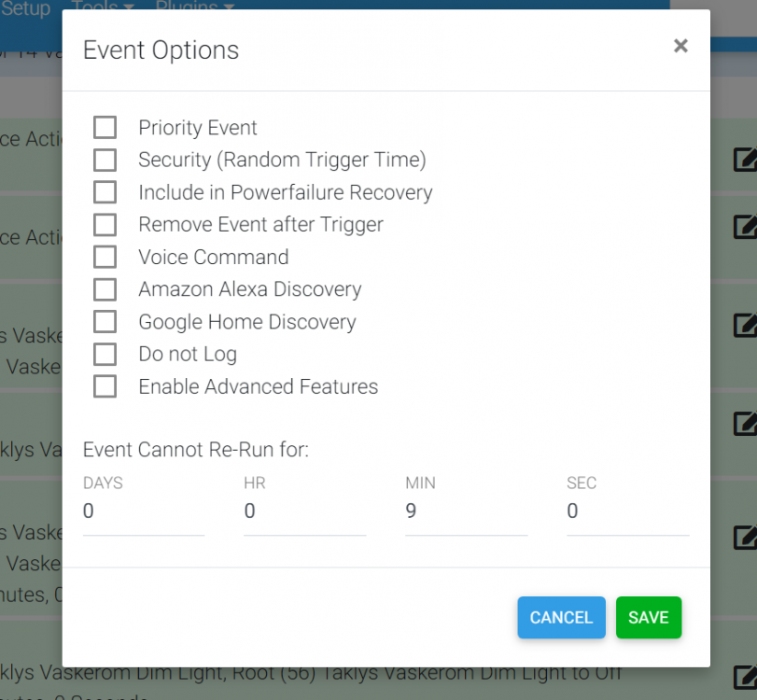Select the MIN field showing 9
The height and width of the screenshot is (700, 757).
(x=466, y=511)
